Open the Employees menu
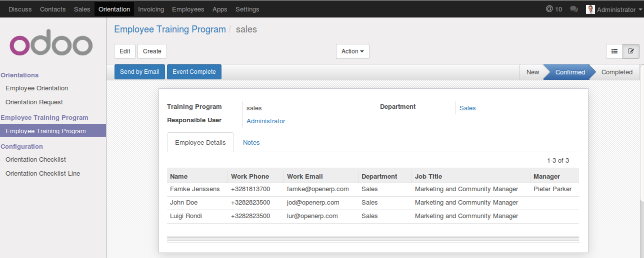 click(188, 9)
